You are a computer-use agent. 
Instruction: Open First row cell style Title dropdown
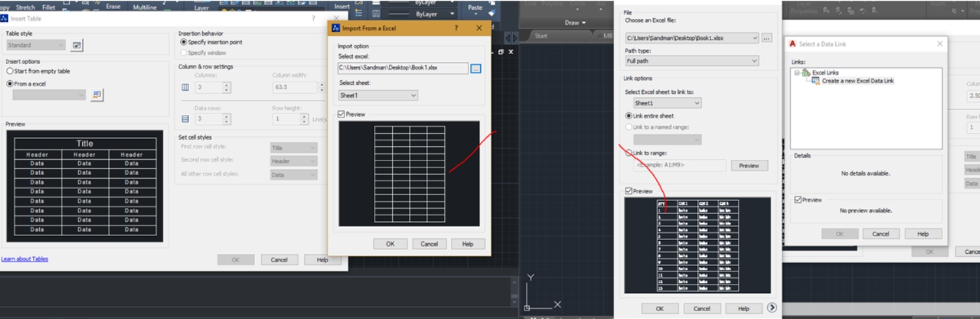click(294, 148)
